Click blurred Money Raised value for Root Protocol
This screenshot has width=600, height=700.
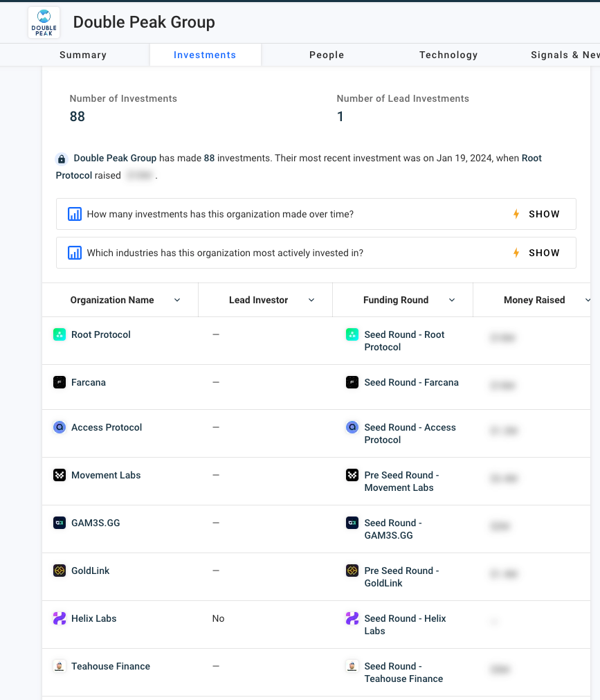[502, 338]
